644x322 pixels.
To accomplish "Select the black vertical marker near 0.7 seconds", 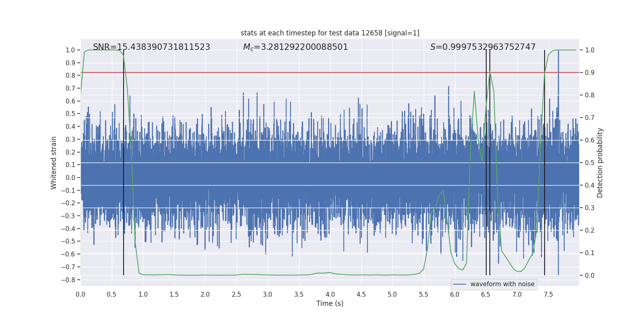I will [124, 161].
